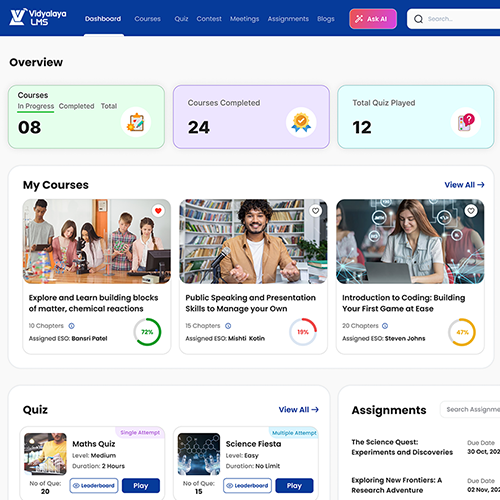
Task: Click the Total Quiz Played value 12
Action: [362, 127]
